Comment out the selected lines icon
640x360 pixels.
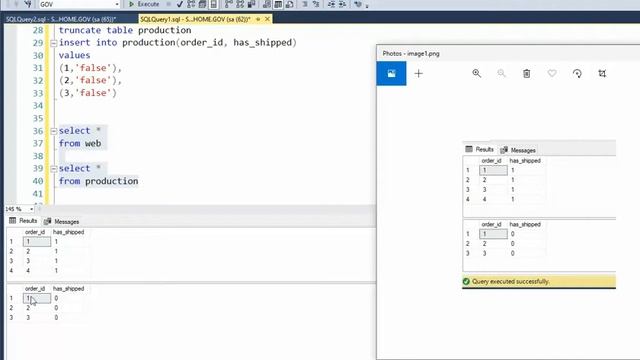pyautogui.click(x=304, y=4)
